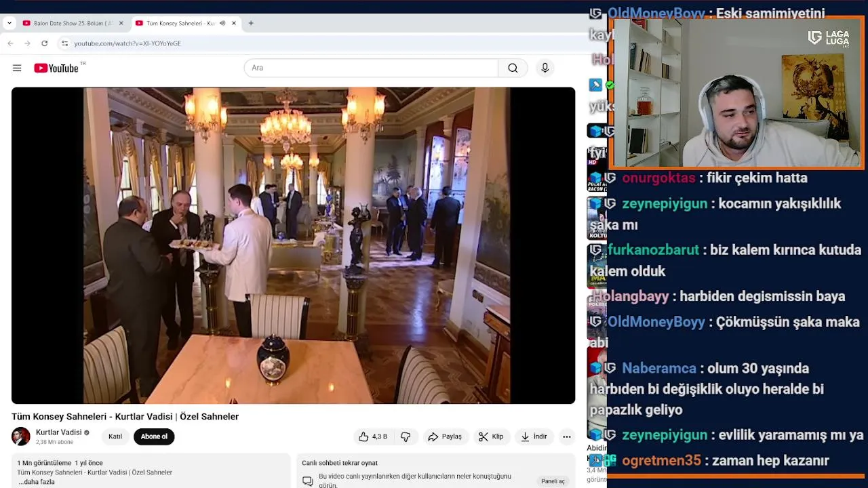Image resolution: width=868 pixels, height=488 pixels.
Task: Like the video with thumbs up
Action: [x=372, y=436]
